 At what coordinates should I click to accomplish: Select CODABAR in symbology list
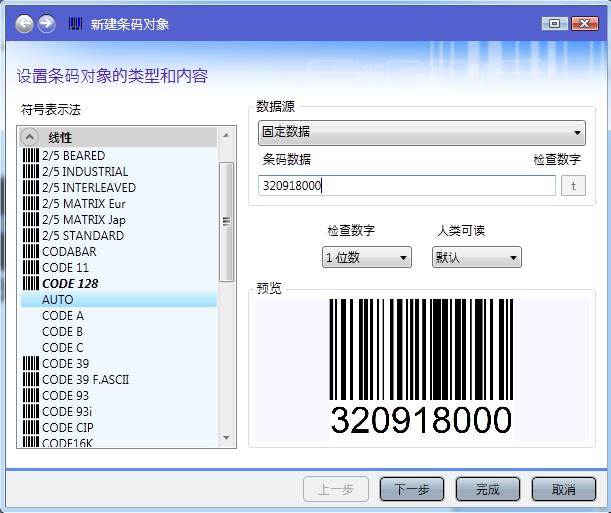119,251
